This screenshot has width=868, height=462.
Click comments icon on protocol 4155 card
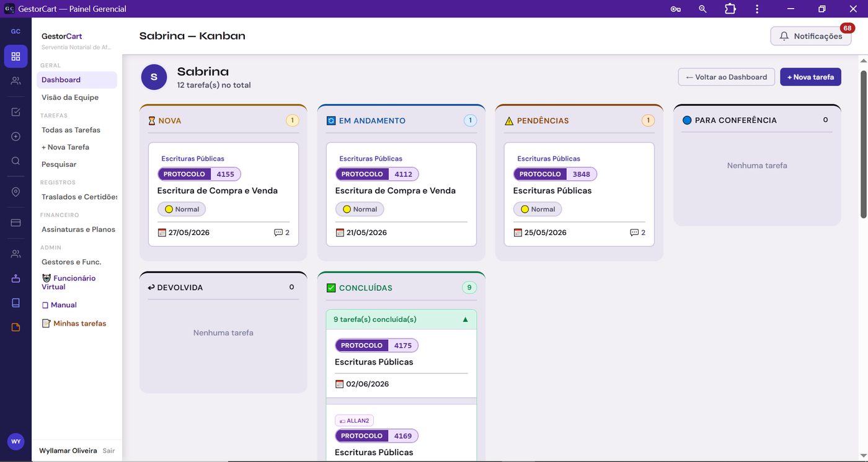tap(278, 233)
